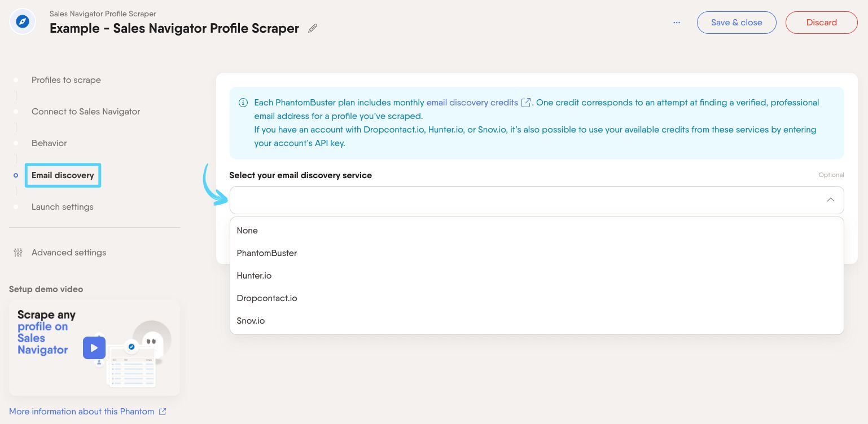Click the Sales Navigator compass logo icon
This screenshot has height=424, width=868.
23,22
